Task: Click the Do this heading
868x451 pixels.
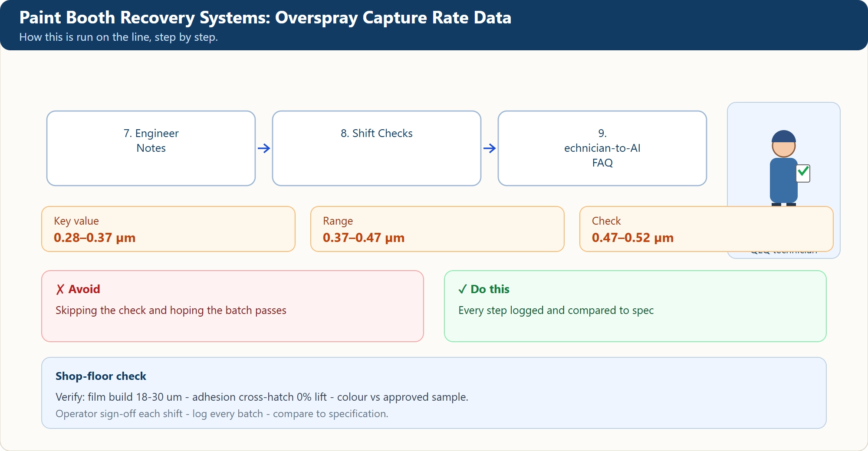Action: [x=484, y=289]
